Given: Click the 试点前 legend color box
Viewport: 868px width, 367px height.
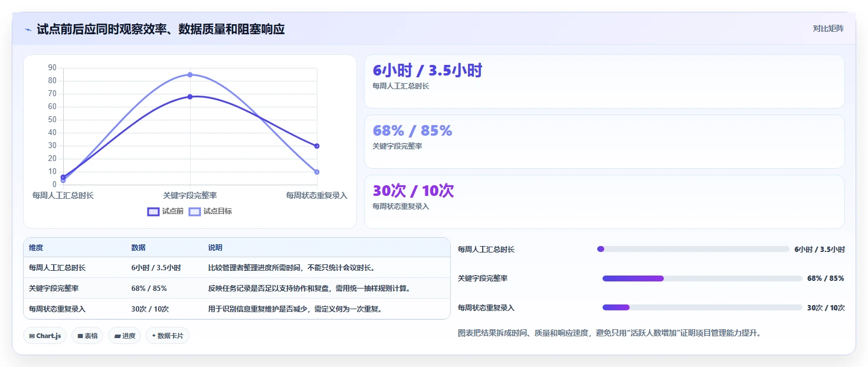Looking at the screenshot, I should [x=153, y=211].
